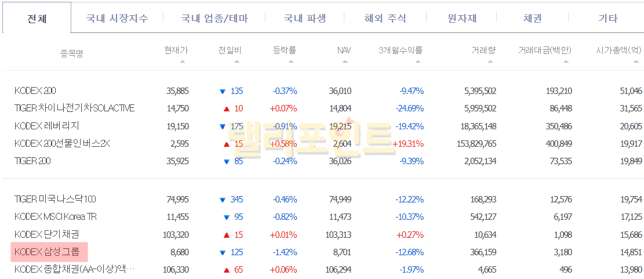
Task: Open the highlighted KODEX 삼성그룹 link
Action: 48,252
